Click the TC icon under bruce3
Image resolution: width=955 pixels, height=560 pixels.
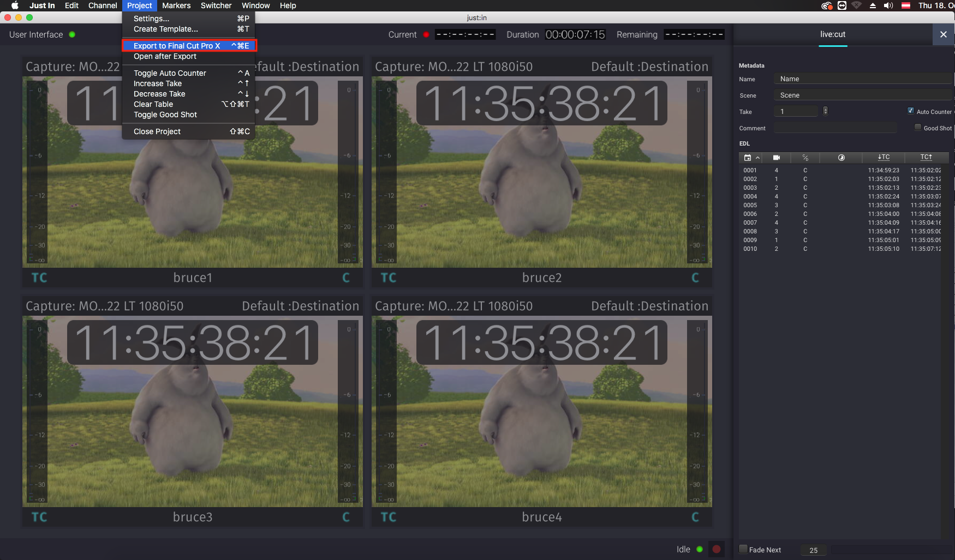tap(39, 517)
